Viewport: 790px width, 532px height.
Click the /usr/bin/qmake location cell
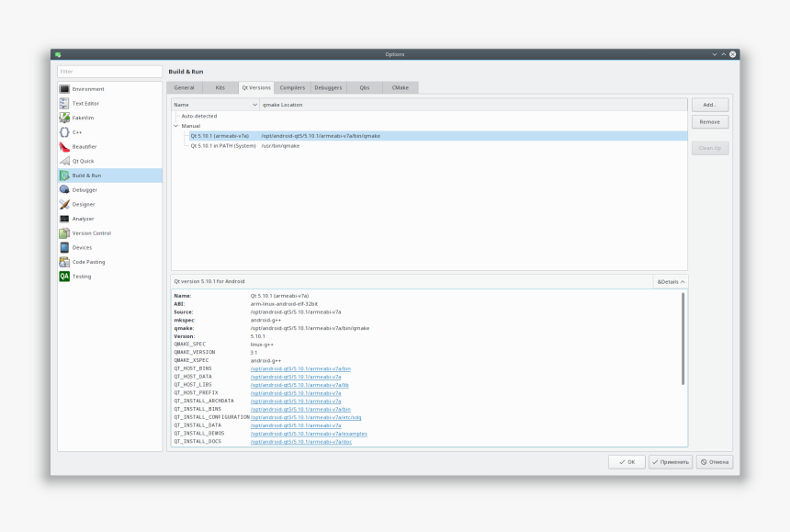[x=280, y=146]
